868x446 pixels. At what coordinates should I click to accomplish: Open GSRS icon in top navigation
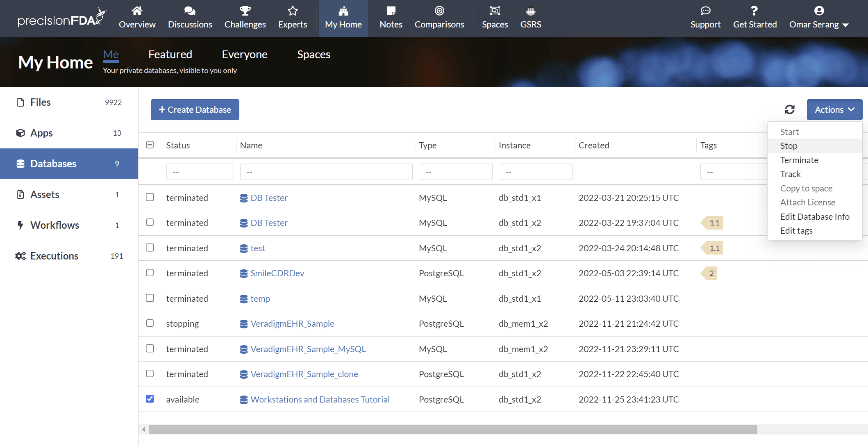point(531,11)
